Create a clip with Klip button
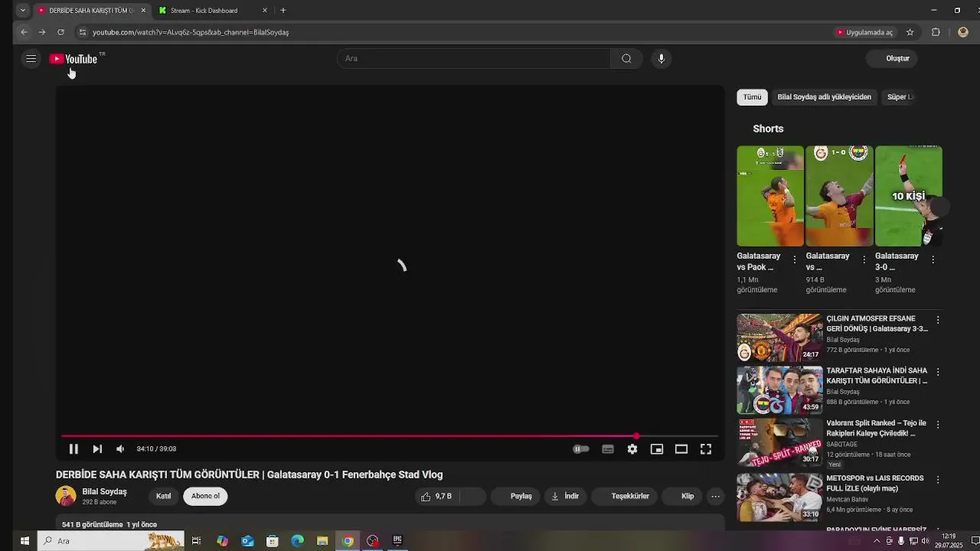980x551 pixels. coord(682,496)
